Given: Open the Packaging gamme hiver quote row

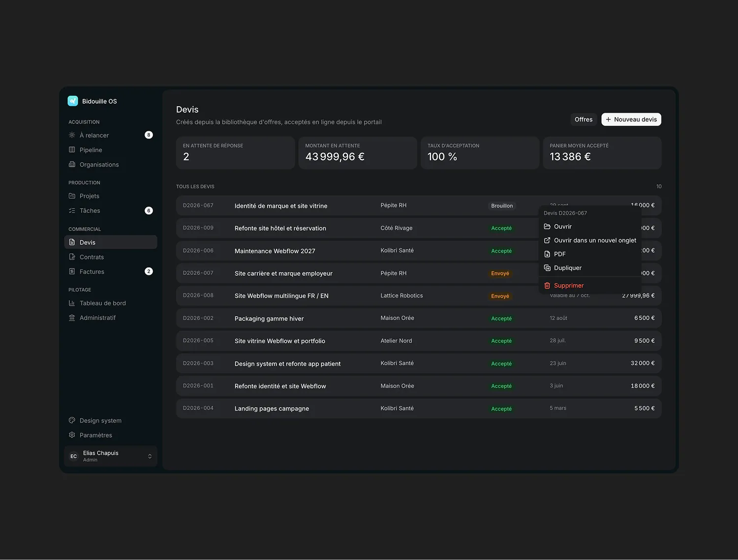Looking at the screenshot, I should click(419, 318).
